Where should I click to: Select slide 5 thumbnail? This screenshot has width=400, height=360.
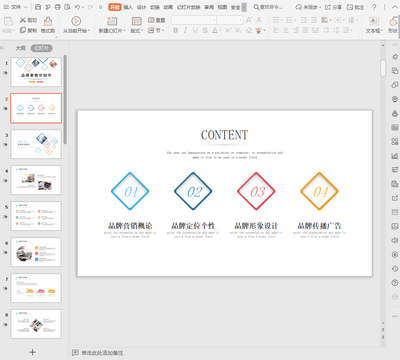(36, 216)
